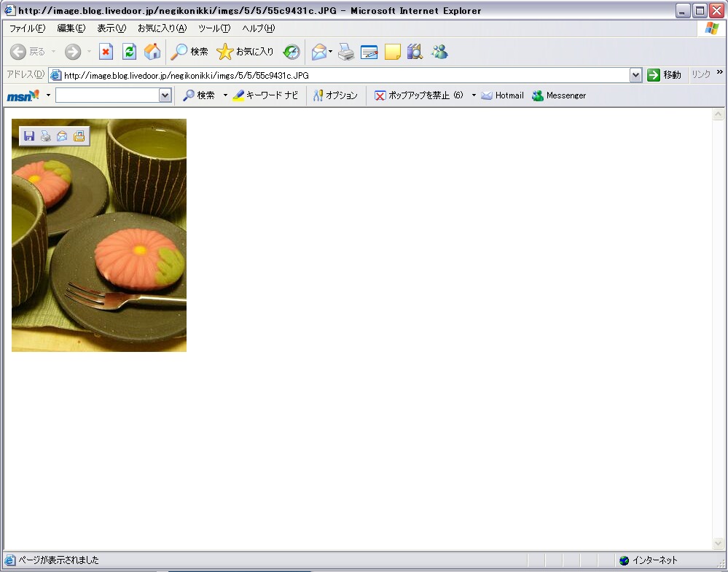Click the Edit page icon in toolbar
The width and height of the screenshot is (728, 572).
click(x=369, y=52)
